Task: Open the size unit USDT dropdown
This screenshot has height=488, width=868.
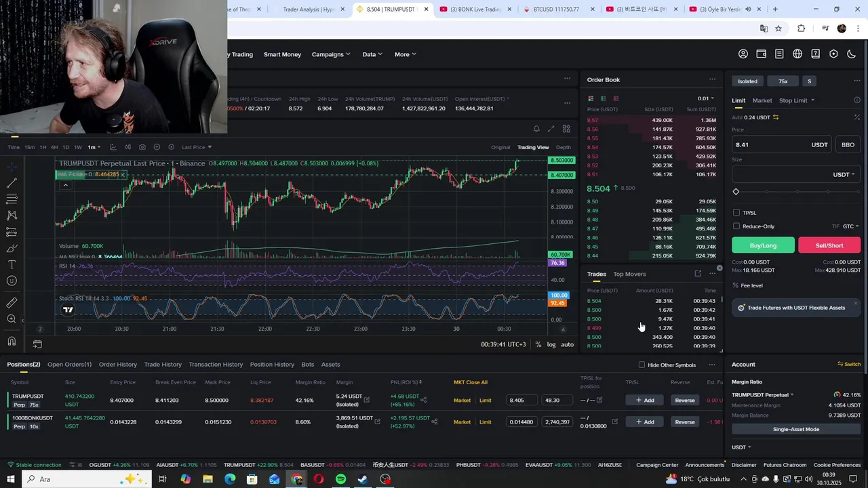Action: [843, 174]
